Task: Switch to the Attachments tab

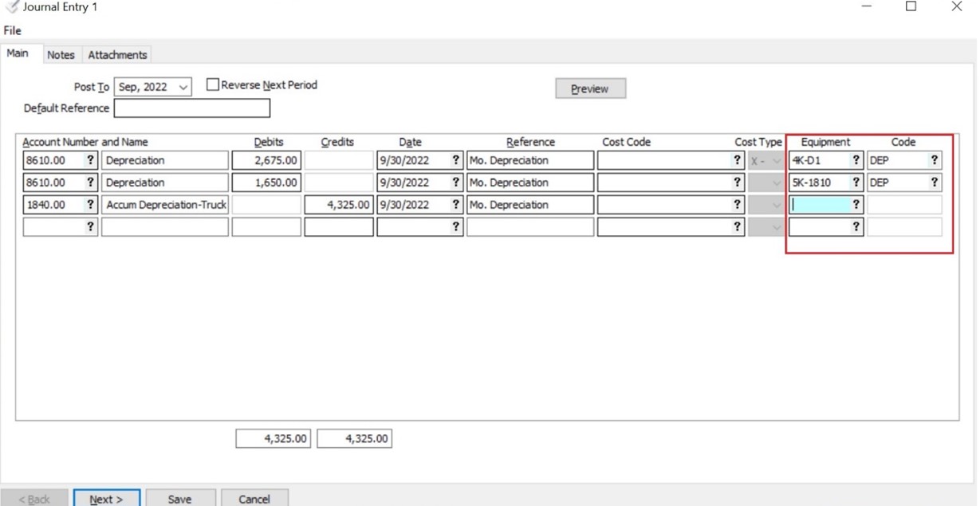Action: [x=117, y=55]
